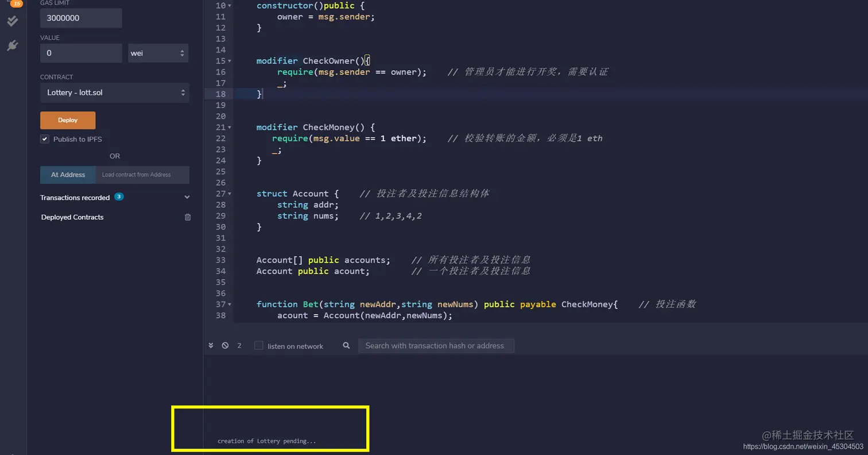This screenshot has height=455, width=868.
Task: Open the double-checkmark testing icon in sidebar
Action: coord(12,21)
